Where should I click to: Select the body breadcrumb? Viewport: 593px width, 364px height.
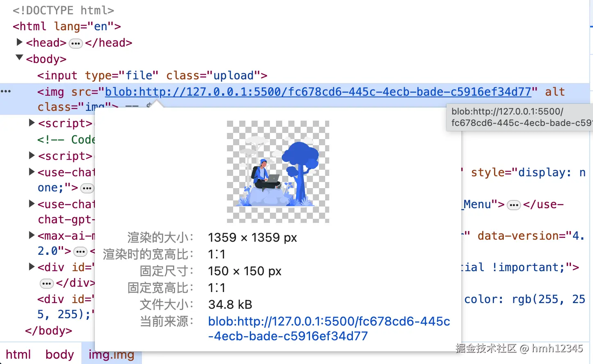[x=60, y=354]
